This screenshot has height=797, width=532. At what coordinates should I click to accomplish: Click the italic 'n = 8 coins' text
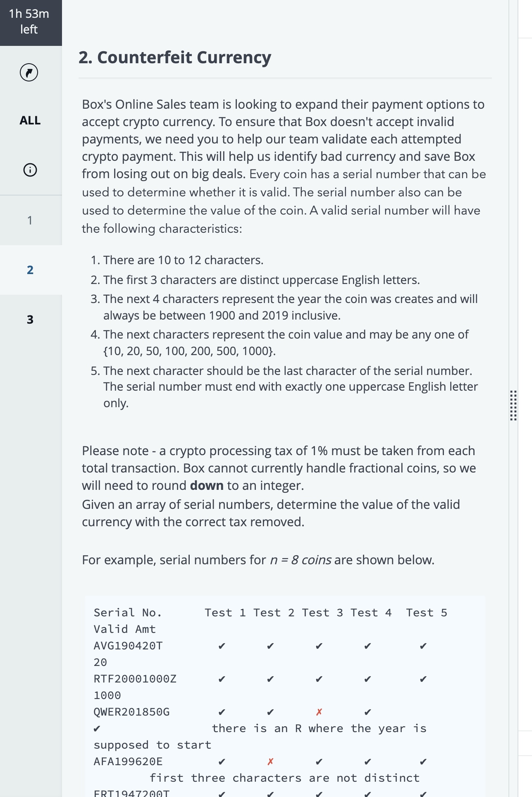pos(301,560)
